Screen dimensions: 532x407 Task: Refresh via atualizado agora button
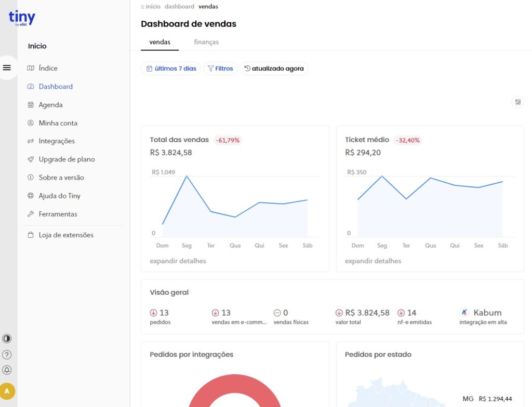274,69
